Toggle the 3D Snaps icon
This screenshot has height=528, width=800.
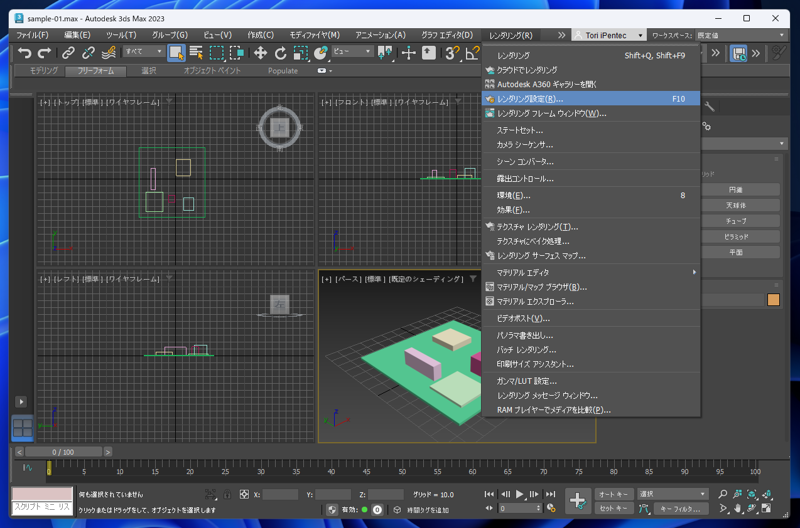pos(452,53)
